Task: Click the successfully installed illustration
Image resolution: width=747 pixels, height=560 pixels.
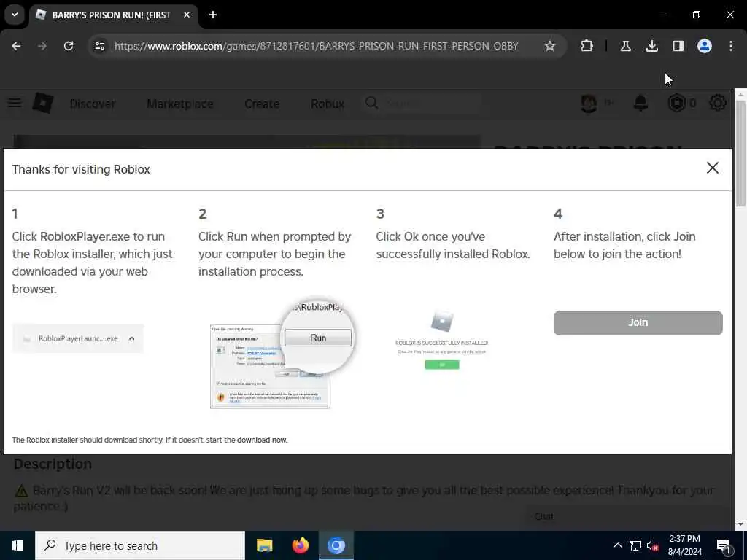Action: click(441, 339)
